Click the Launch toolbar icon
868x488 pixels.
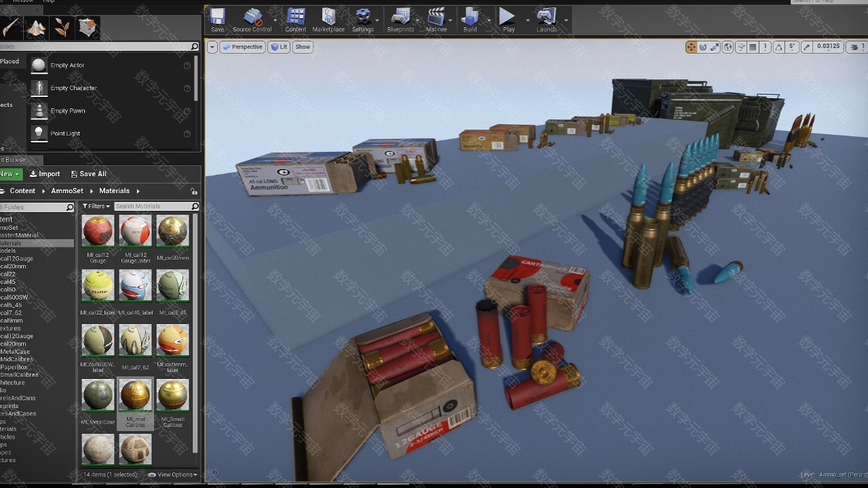coord(547,20)
